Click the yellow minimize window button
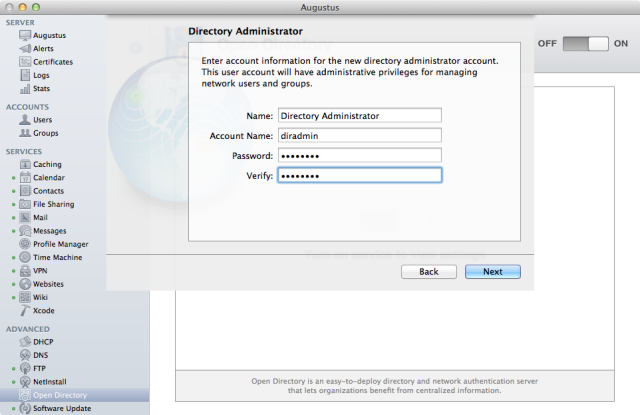 click(x=22, y=7)
